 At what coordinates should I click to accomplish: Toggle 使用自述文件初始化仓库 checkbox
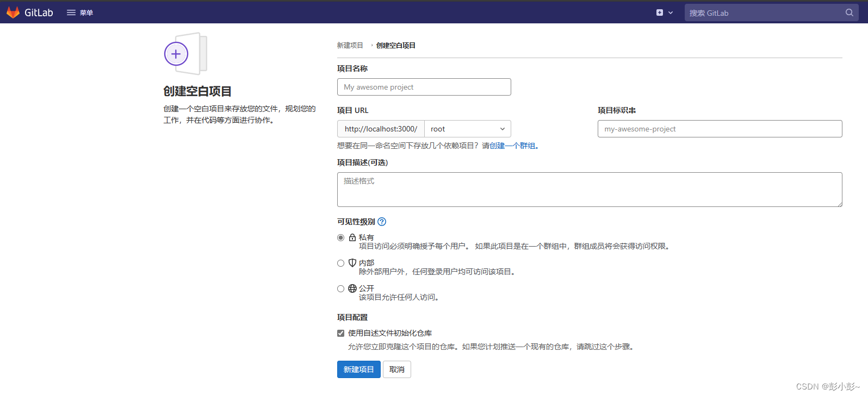click(341, 333)
